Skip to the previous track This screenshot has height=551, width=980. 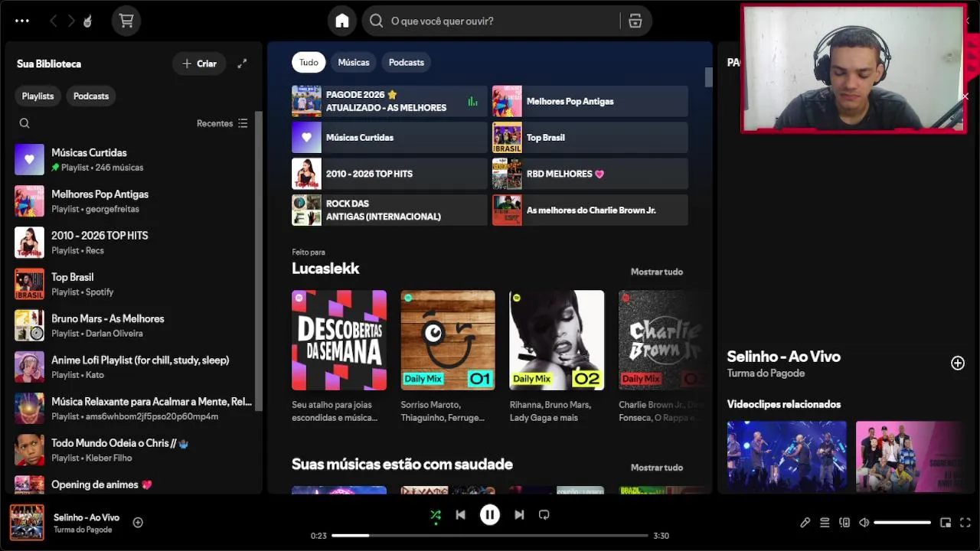pos(460,515)
